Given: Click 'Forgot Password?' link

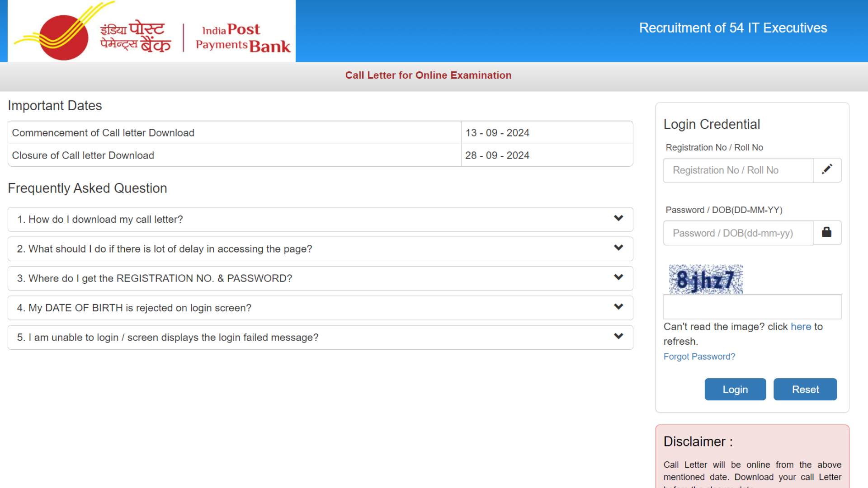Looking at the screenshot, I should click(x=698, y=357).
